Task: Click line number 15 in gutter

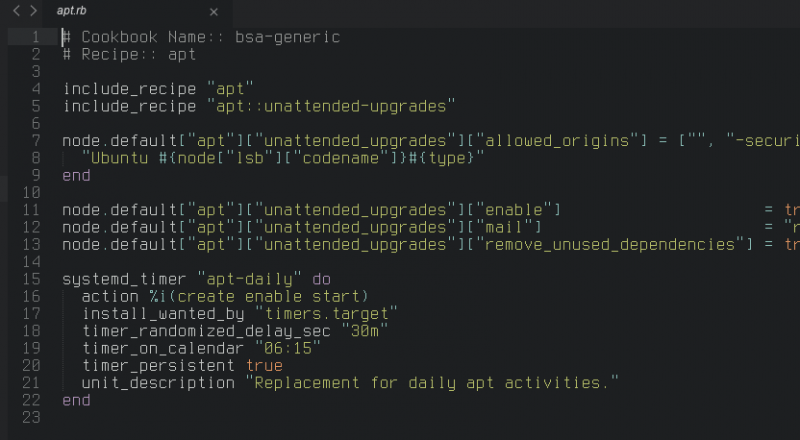Action: tap(31, 279)
